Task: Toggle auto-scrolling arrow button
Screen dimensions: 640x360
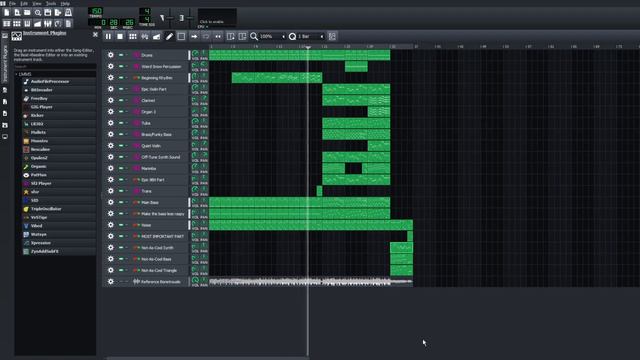Action: [194, 36]
